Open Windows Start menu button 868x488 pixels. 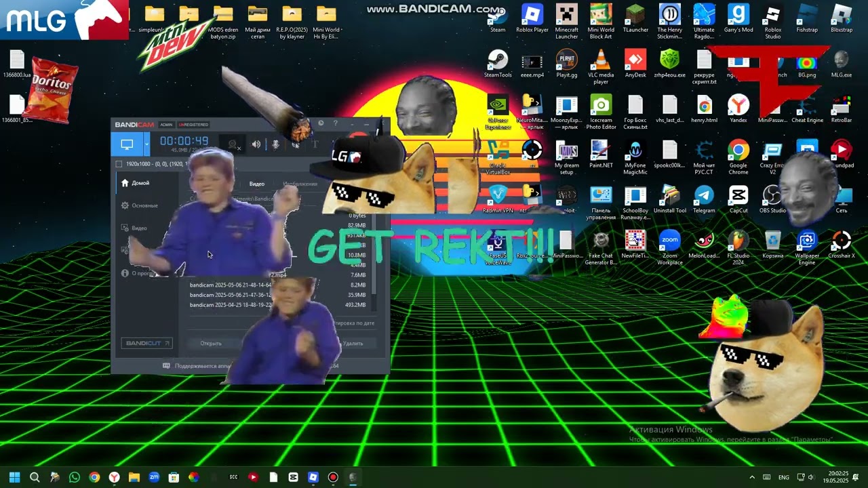(x=15, y=477)
